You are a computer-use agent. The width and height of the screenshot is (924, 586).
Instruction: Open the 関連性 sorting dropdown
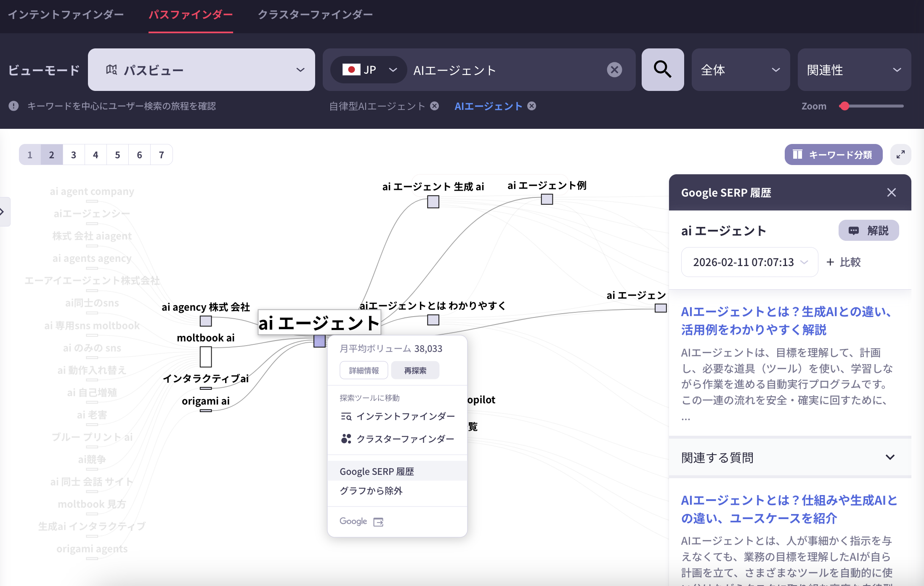pos(854,70)
